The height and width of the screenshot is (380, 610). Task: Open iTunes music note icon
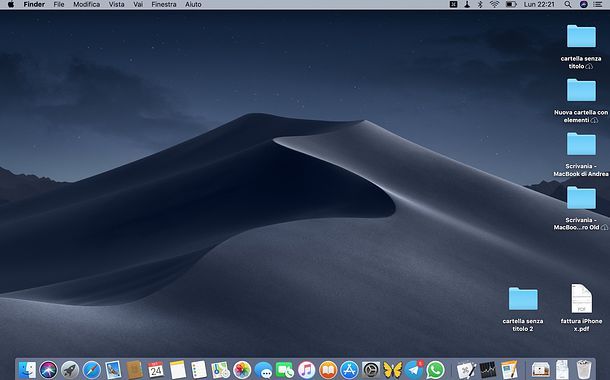pyautogui.click(x=307, y=369)
